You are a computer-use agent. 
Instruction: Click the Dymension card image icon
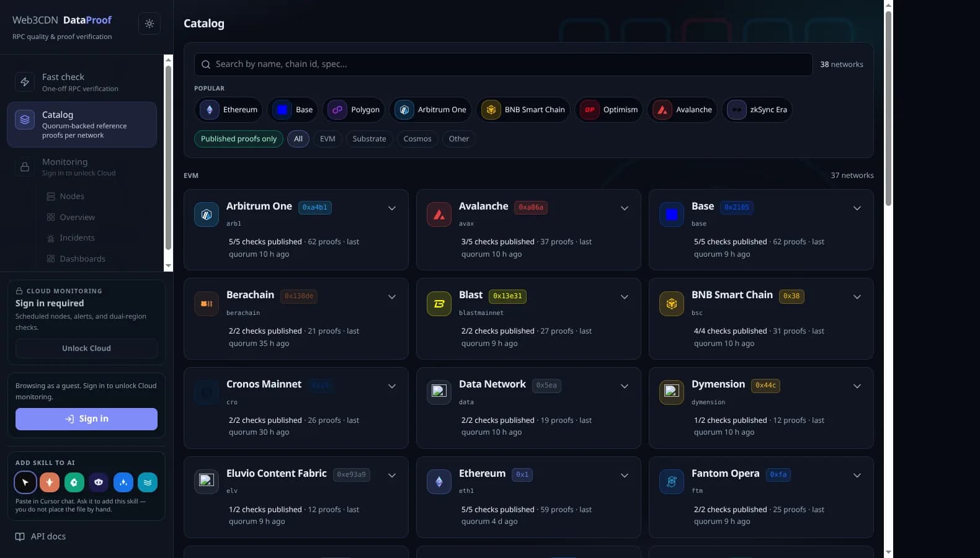[672, 392]
